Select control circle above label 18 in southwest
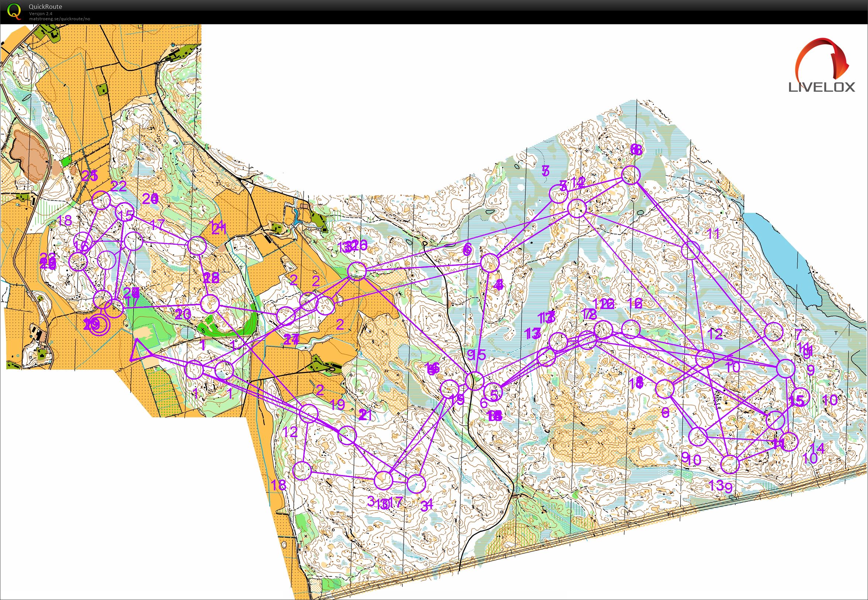Viewport: 868px width, 600px height. [302, 470]
